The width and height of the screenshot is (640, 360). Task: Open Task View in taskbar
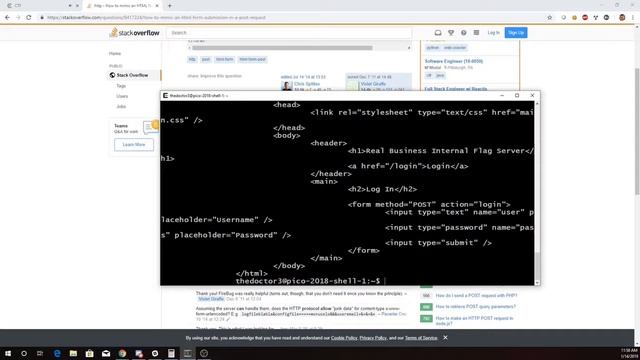[40, 353]
